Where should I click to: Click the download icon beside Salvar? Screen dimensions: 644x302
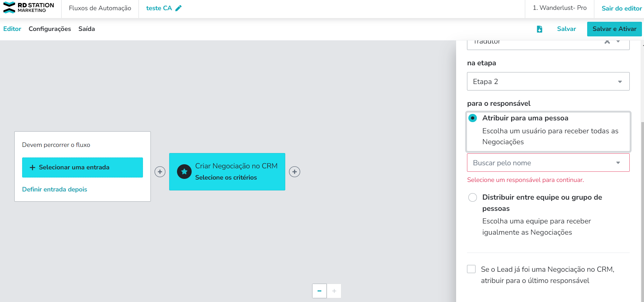540,29
